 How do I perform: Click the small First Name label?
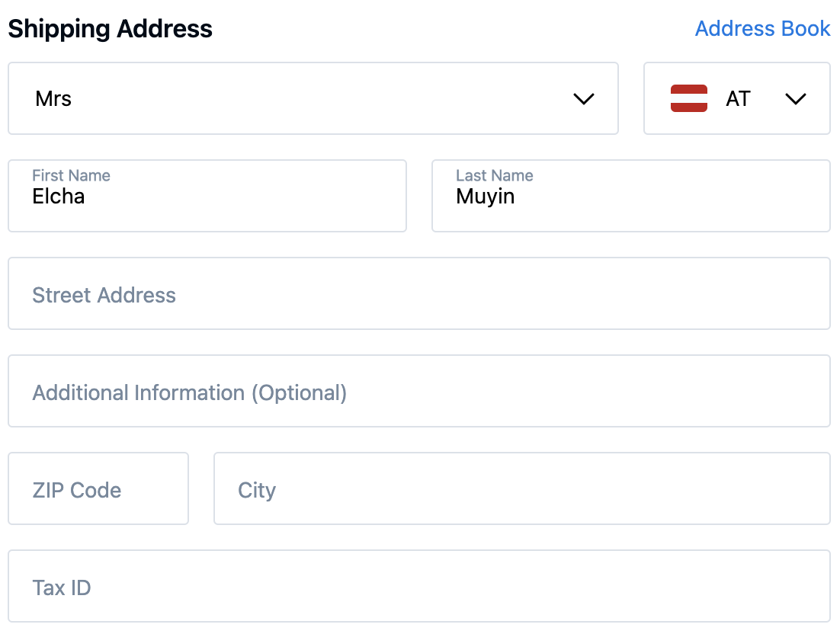pyautogui.click(x=71, y=176)
